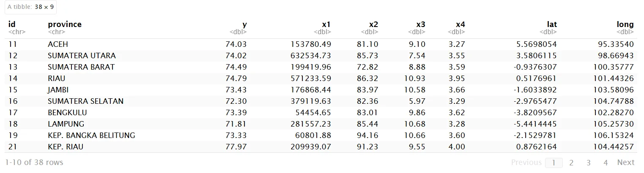Screen dimensions: 644x173
Task: Click the y column header
Action: tap(244, 24)
